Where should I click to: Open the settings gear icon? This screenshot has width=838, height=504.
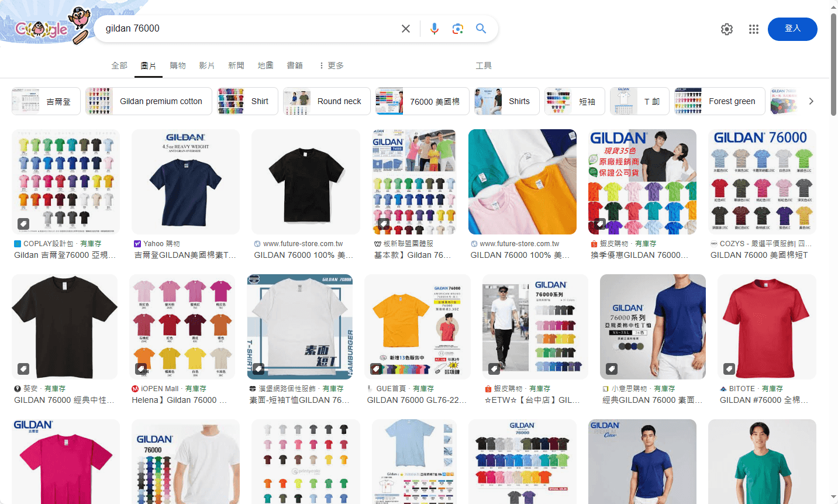pyautogui.click(x=727, y=29)
